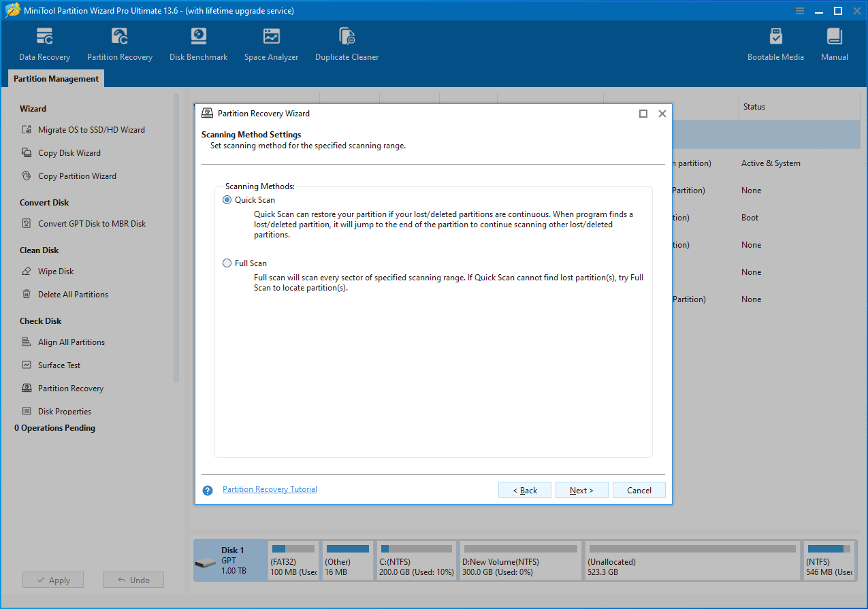868x609 pixels.
Task: Open the Data Recovery tool
Action: [x=44, y=42]
